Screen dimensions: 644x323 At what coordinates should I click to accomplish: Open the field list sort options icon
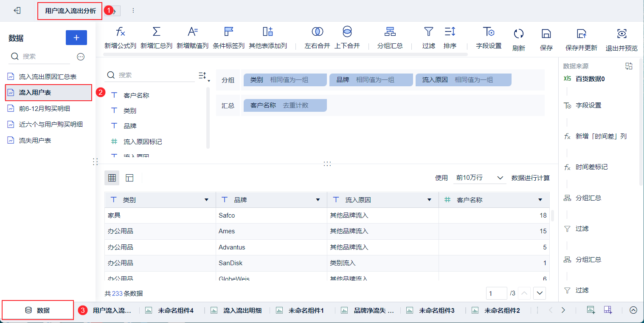click(204, 76)
